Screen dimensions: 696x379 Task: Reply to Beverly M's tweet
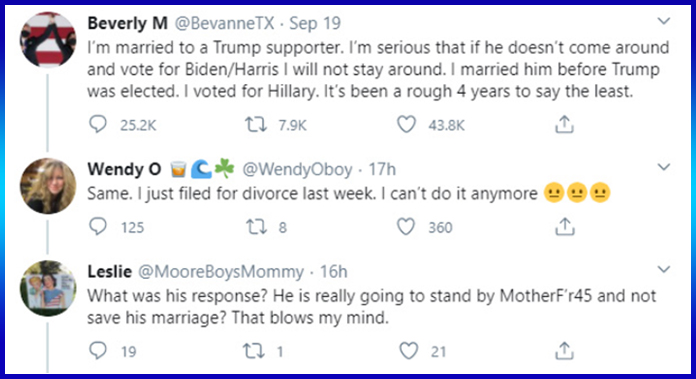pos(98,124)
